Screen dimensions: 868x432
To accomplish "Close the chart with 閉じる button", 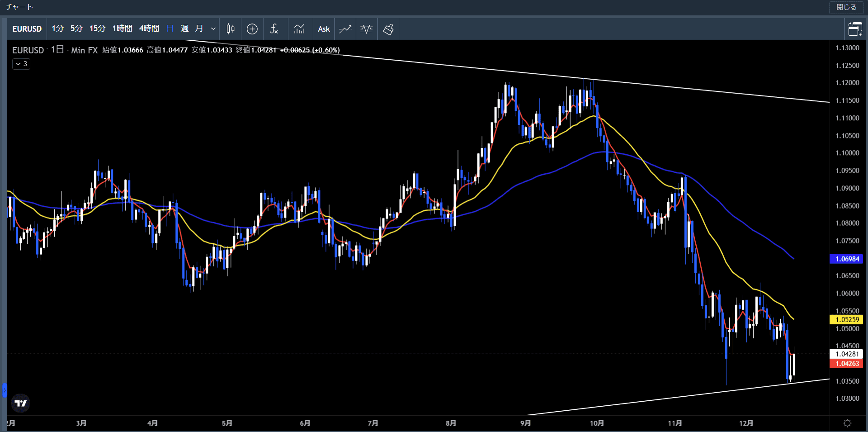I will pos(846,7).
